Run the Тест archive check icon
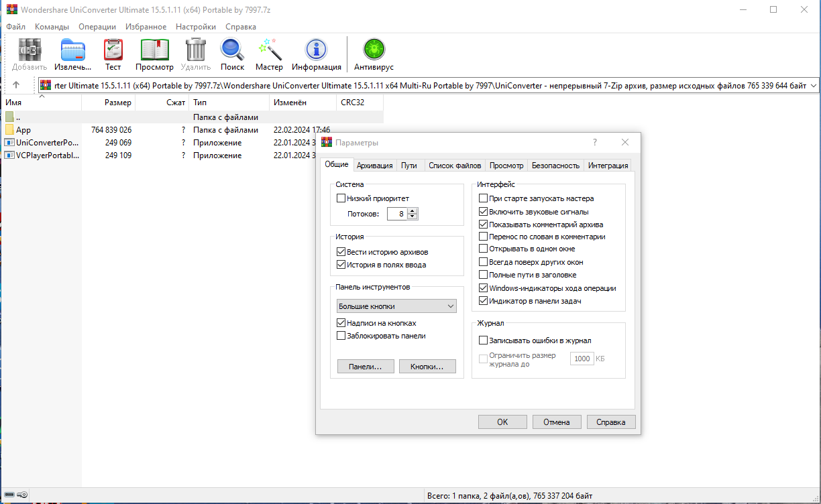This screenshot has width=821, height=504. (x=113, y=50)
